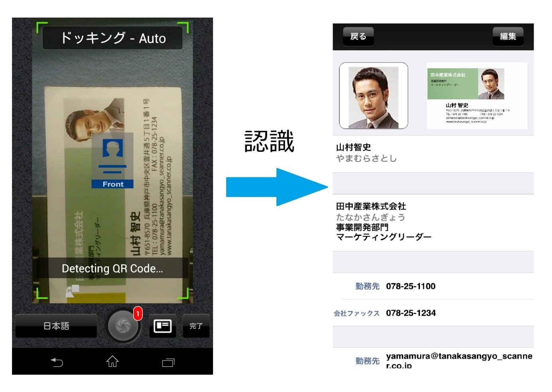Tap the blue Front card-side icon
The height and width of the screenshot is (392, 552).
click(112, 161)
